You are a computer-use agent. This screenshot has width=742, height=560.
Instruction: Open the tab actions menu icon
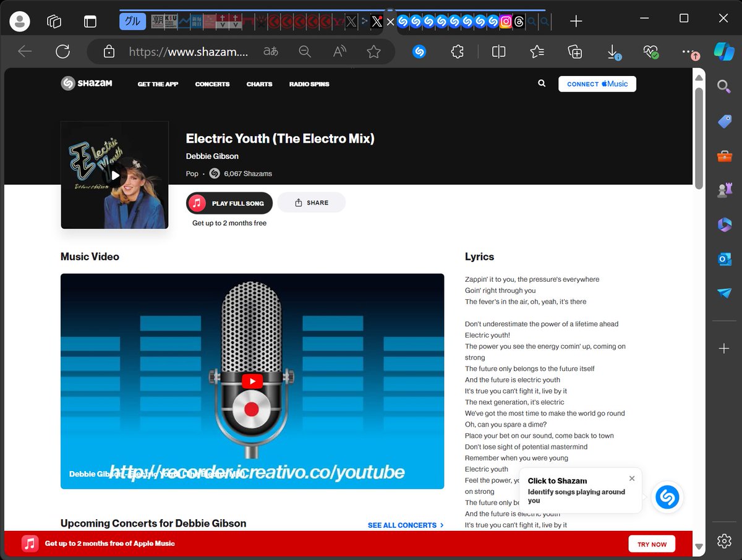[x=90, y=22]
